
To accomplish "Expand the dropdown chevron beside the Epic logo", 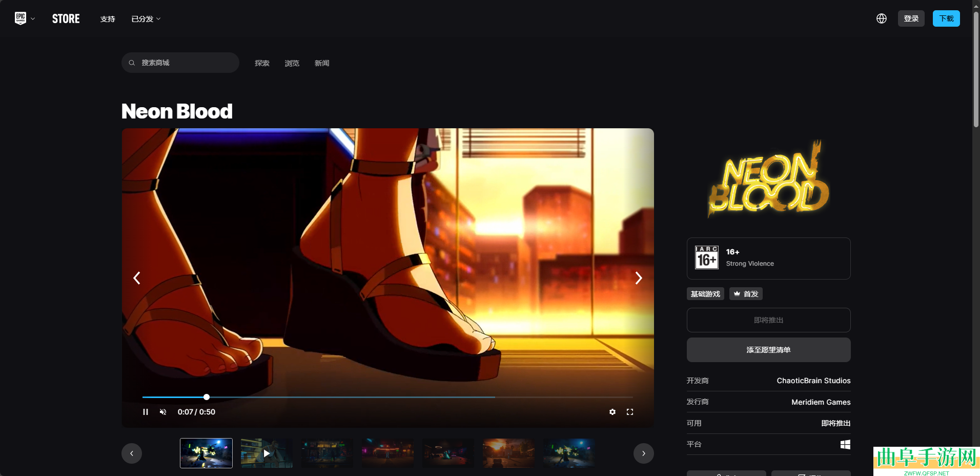I will [x=33, y=19].
